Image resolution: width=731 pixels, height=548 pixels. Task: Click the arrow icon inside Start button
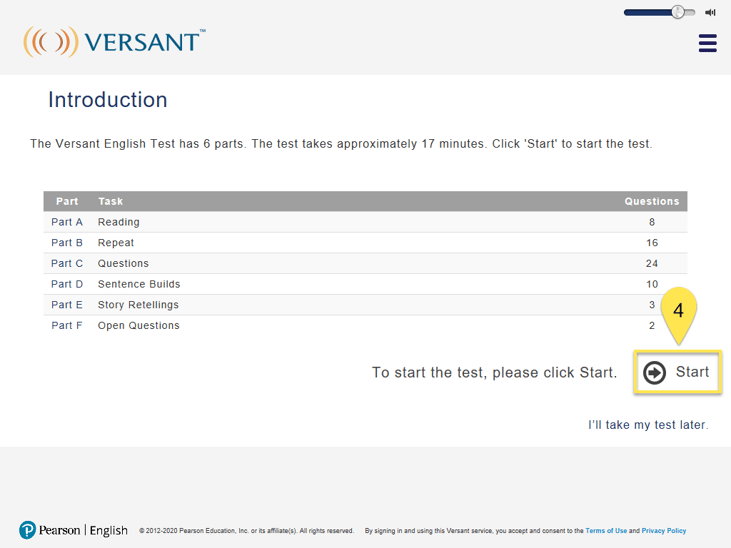tap(654, 372)
